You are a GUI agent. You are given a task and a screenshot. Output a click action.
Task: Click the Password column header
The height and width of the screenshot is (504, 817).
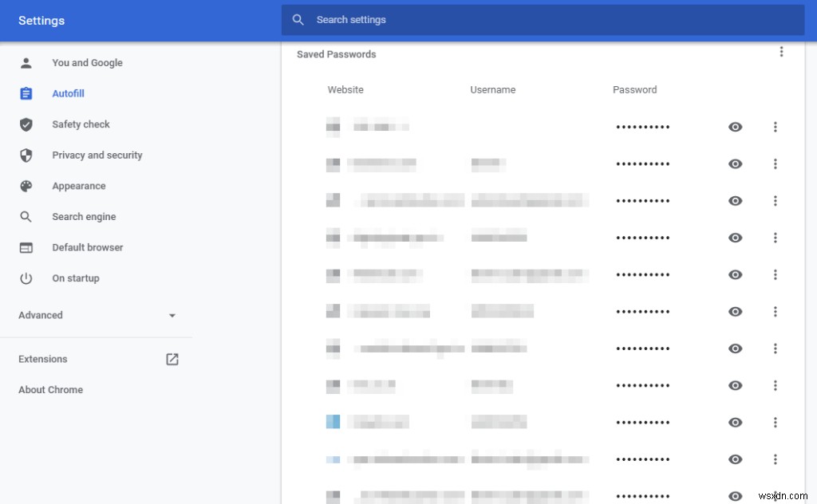[634, 90]
